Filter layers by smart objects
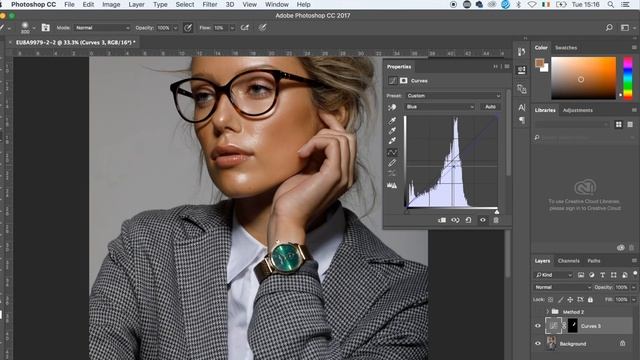The image size is (640, 360). pyautogui.click(x=624, y=275)
